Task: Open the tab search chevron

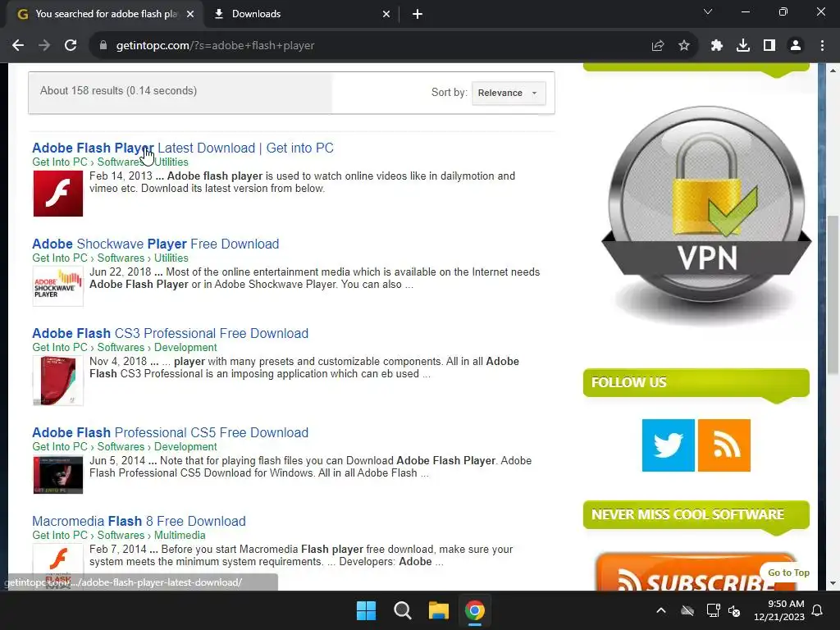Action: tap(708, 11)
